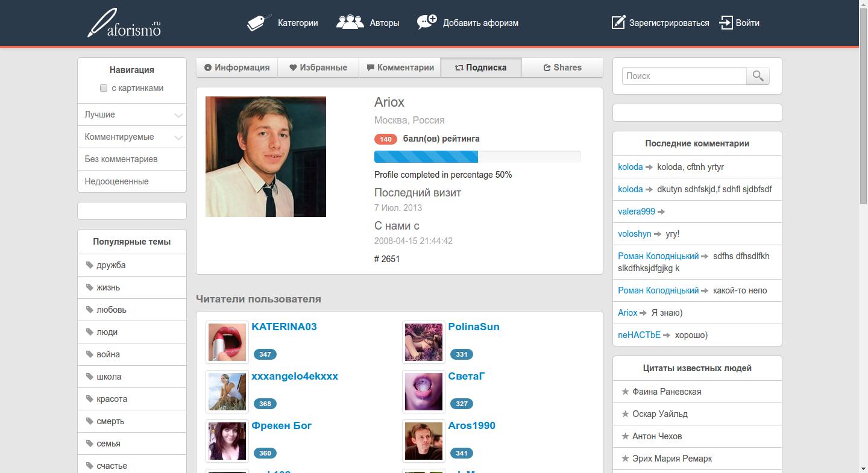Switch to the Избранные tab
The width and height of the screenshot is (868, 473).
(x=318, y=67)
